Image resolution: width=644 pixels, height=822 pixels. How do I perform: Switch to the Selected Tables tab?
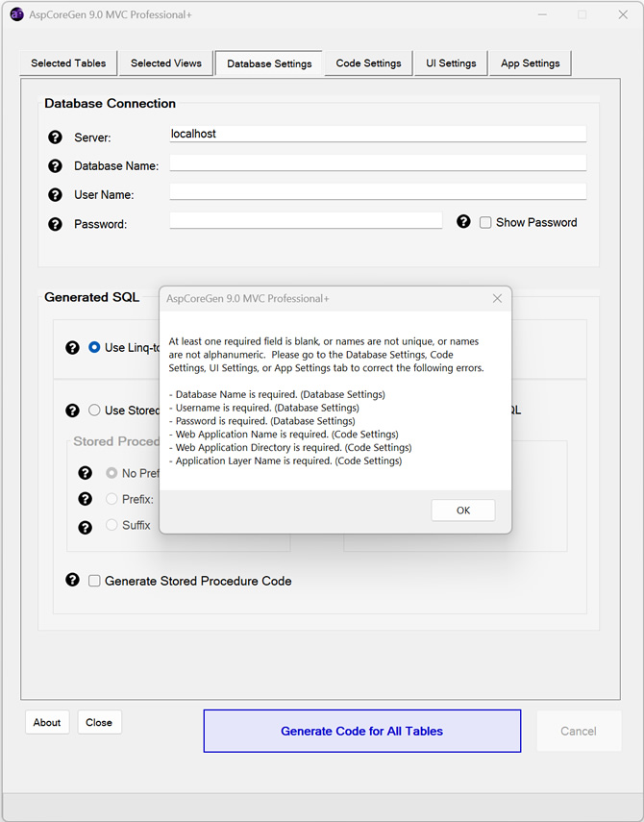click(x=68, y=62)
